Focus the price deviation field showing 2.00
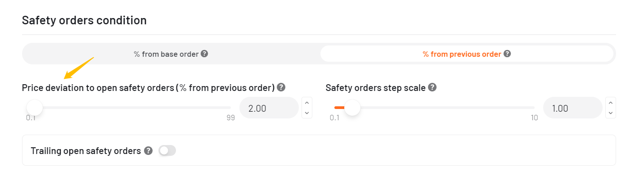The height and width of the screenshot is (177, 644). point(269,108)
